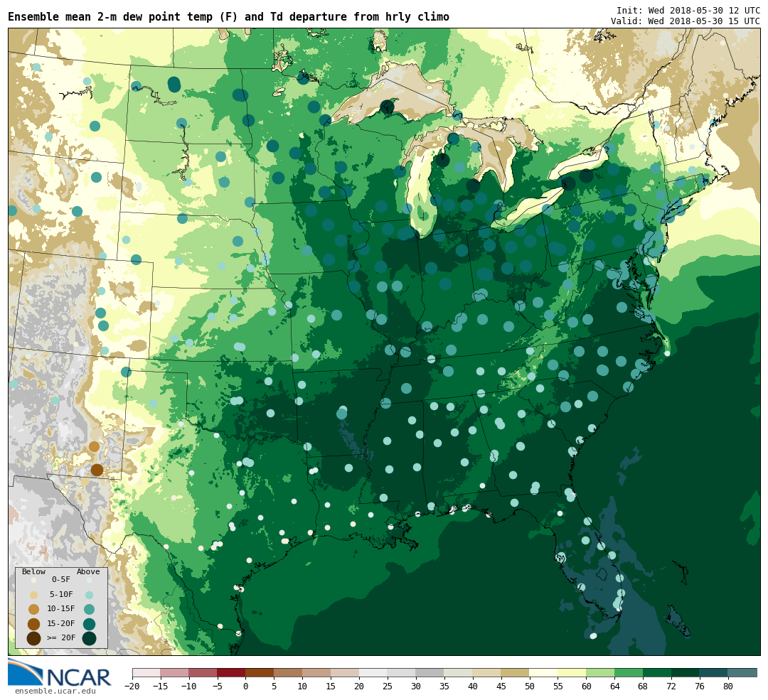Select dark teal swatch between 76 and 80
Image resolution: width=768 pixels, height=700 pixels.
715,672
